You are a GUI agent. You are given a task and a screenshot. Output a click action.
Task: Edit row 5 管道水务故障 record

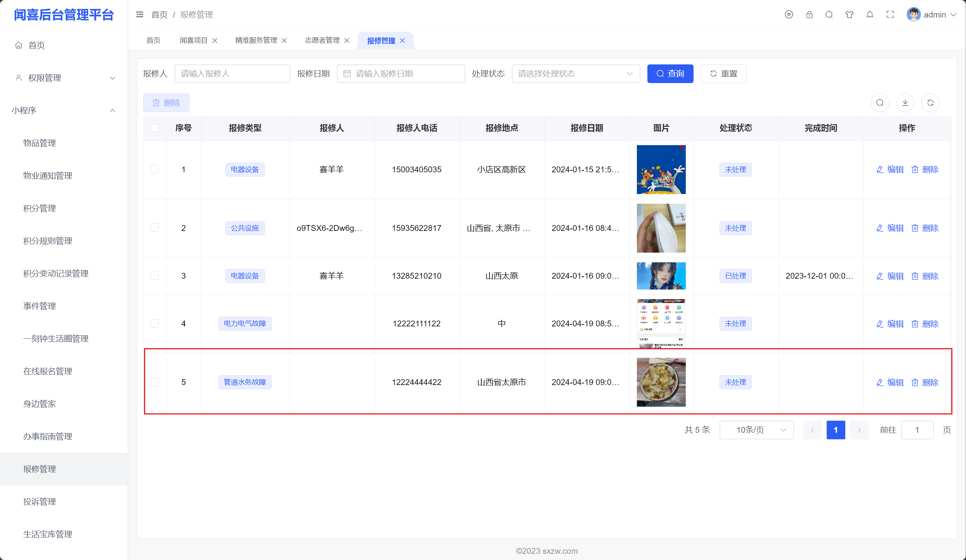tap(890, 383)
